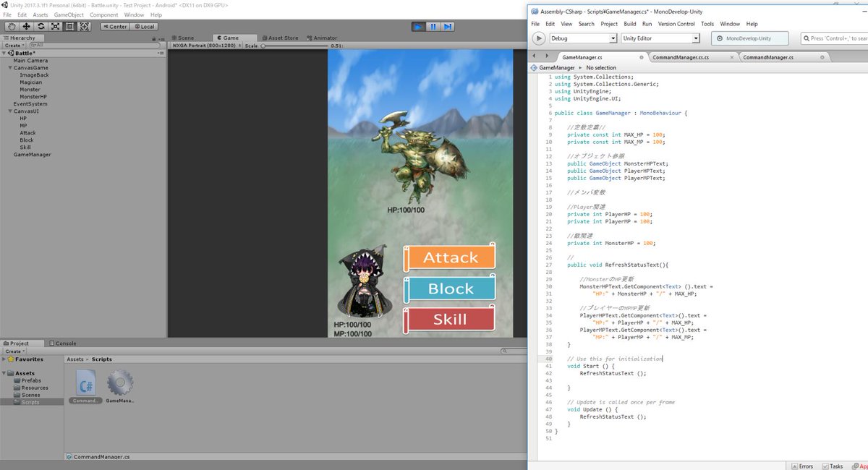The height and width of the screenshot is (470, 868).
Task: Navigate forward in MonoDevelop tab bar
Action: [x=546, y=56]
